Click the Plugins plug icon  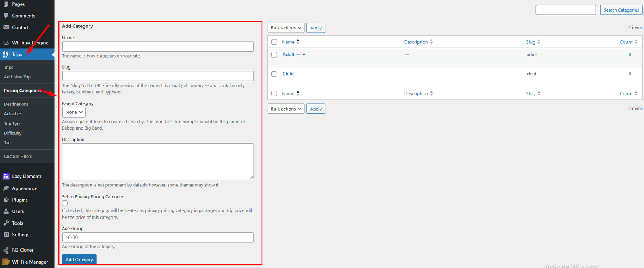pyautogui.click(x=6, y=200)
